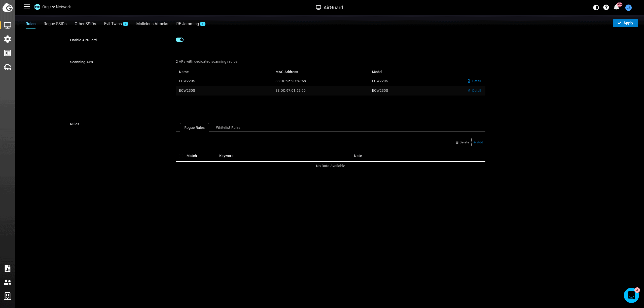Open the chat support bubble
This screenshot has height=308, width=644.
(631, 295)
